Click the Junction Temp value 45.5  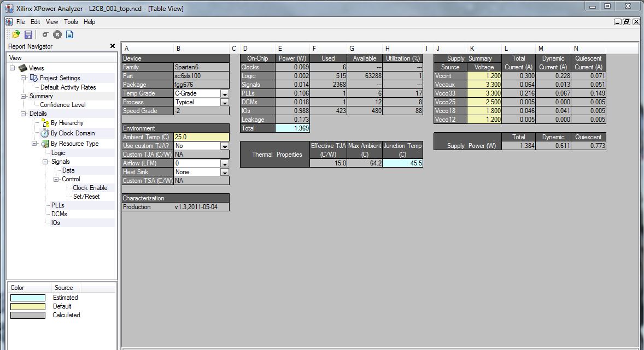tap(402, 163)
